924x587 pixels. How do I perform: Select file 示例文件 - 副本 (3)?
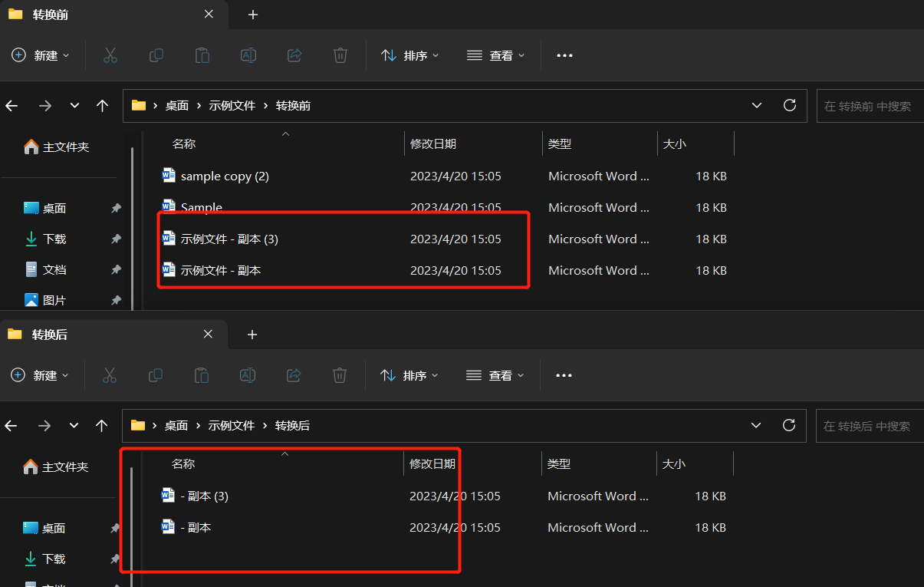[x=229, y=239]
